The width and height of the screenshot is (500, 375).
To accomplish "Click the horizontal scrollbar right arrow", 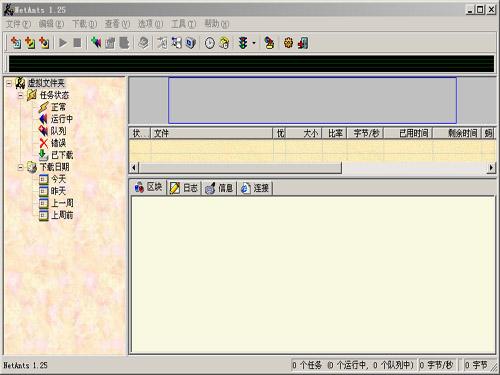I will point(491,167).
